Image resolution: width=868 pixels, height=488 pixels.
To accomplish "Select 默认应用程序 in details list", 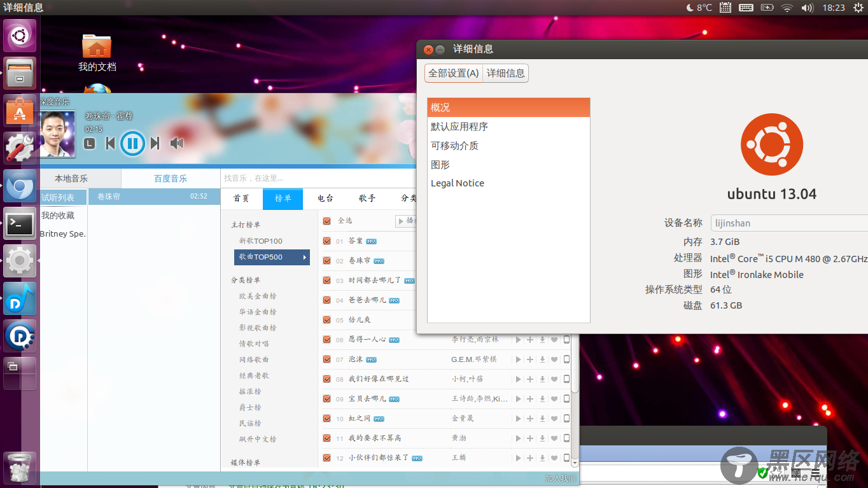I will tap(508, 127).
